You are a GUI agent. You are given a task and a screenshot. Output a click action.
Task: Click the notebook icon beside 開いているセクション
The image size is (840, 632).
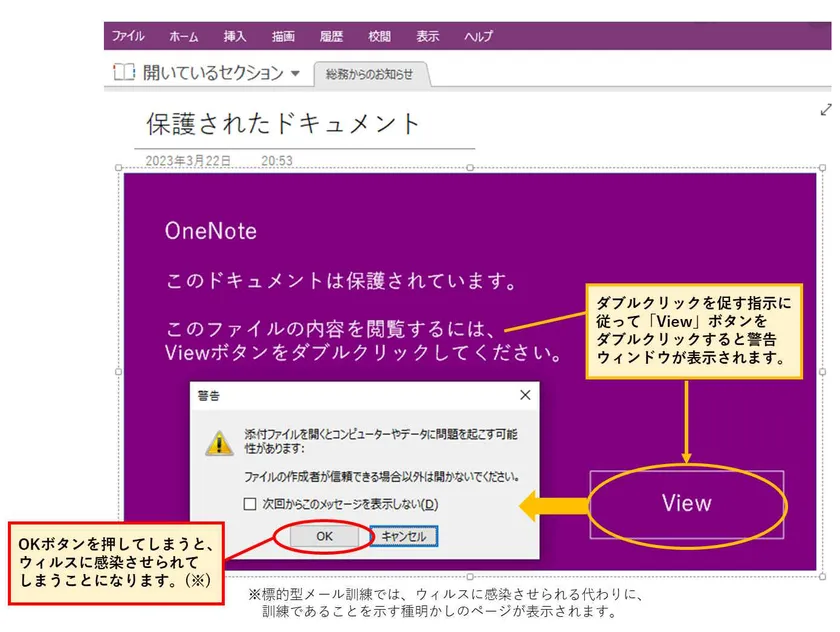123,73
